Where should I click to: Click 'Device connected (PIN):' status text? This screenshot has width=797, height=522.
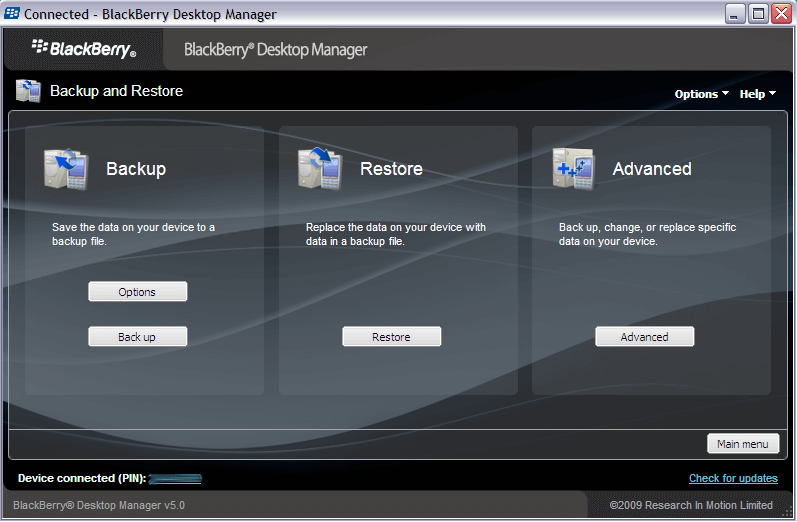82,478
